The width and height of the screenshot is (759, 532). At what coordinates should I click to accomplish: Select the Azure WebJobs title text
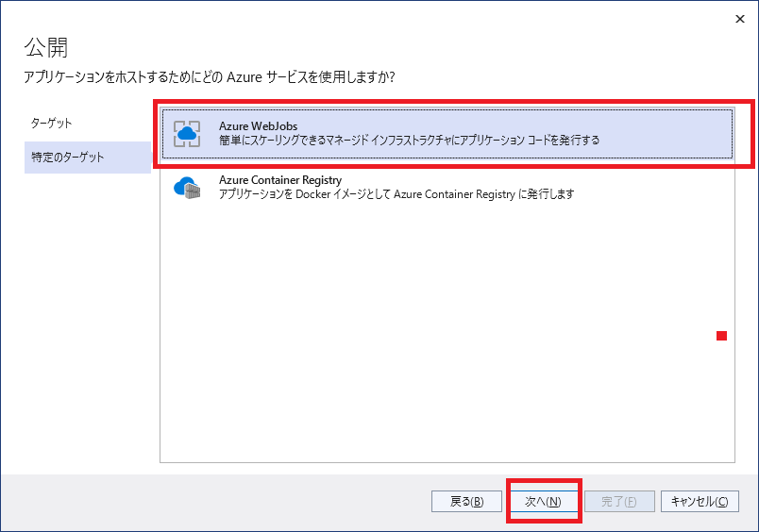click(x=258, y=126)
